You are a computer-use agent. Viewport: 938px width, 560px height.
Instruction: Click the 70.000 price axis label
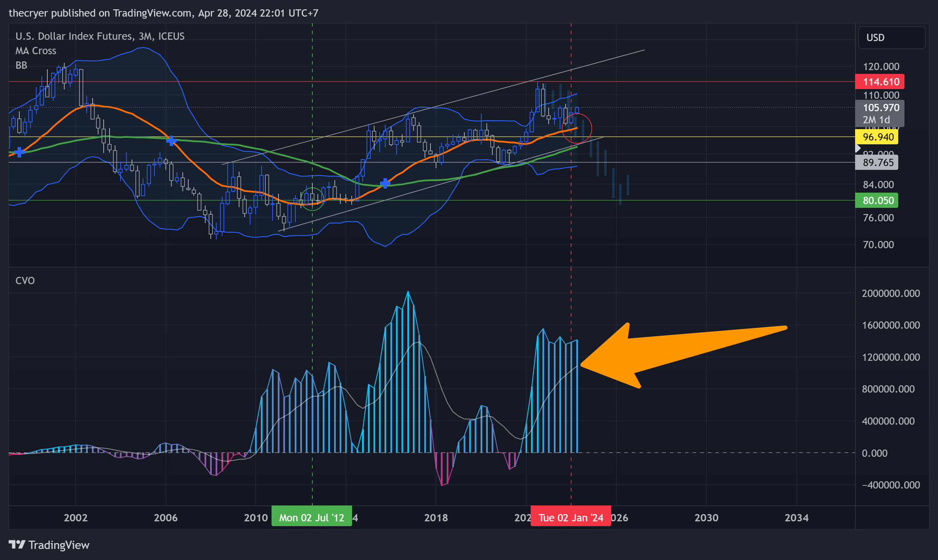click(878, 244)
